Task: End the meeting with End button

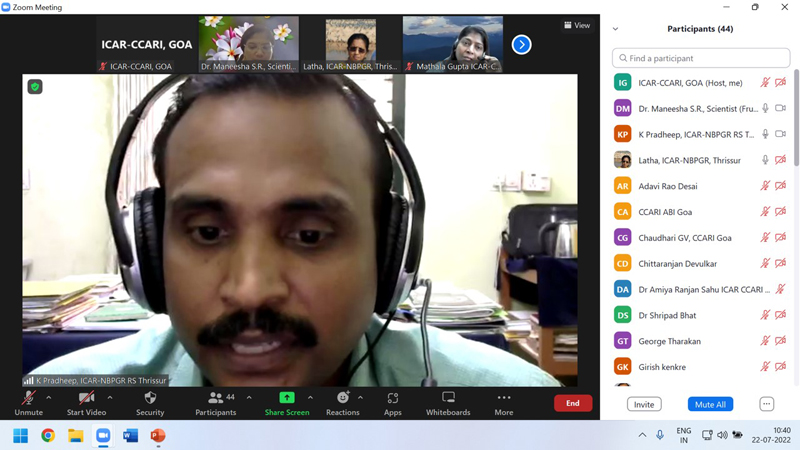Action: (x=573, y=403)
